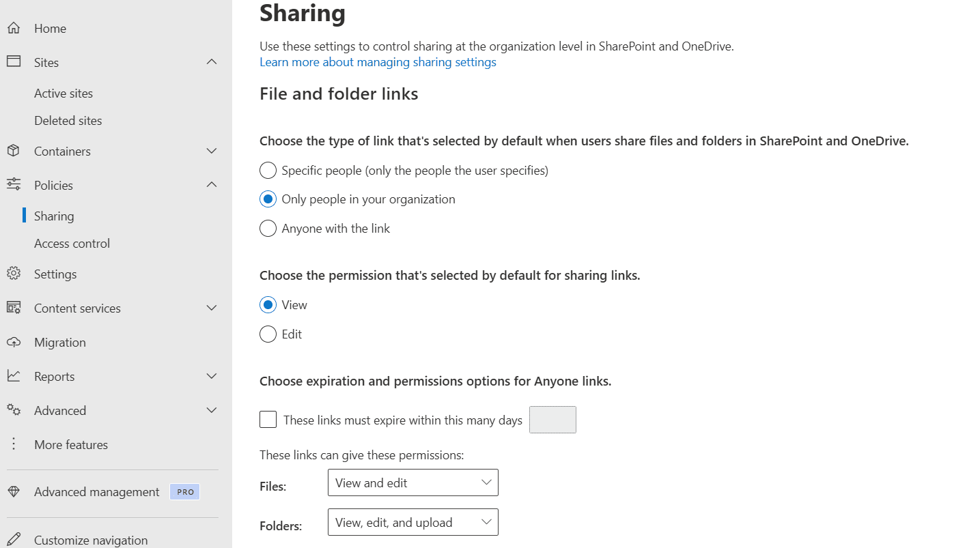Choose Edit as the default link permission
The width and height of the screenshot is (980, 548).
point(268,334)
